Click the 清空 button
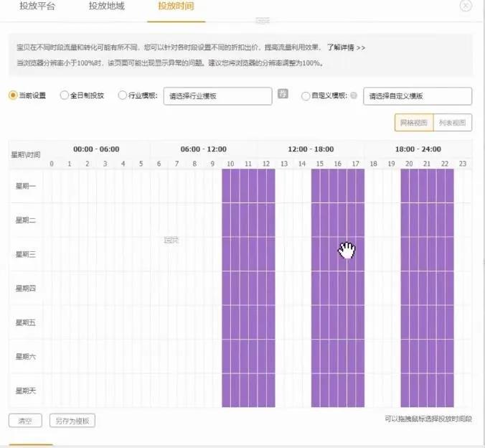The height and width of the screenshot is (448, 485). click(25, 421)
